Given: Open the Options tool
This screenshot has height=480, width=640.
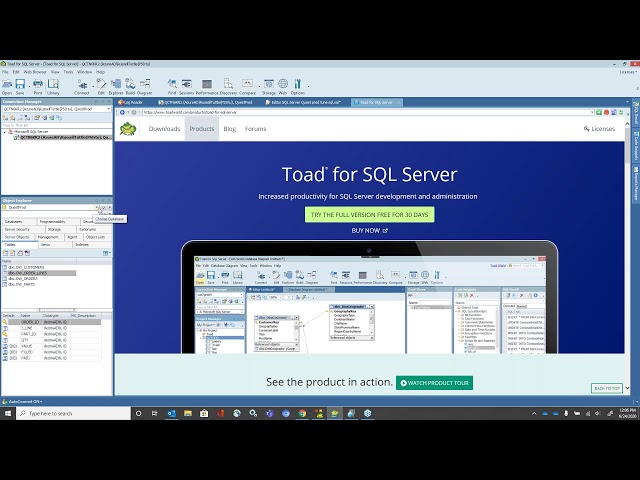Looking at the screenshot, I should (x=298, y=87).
